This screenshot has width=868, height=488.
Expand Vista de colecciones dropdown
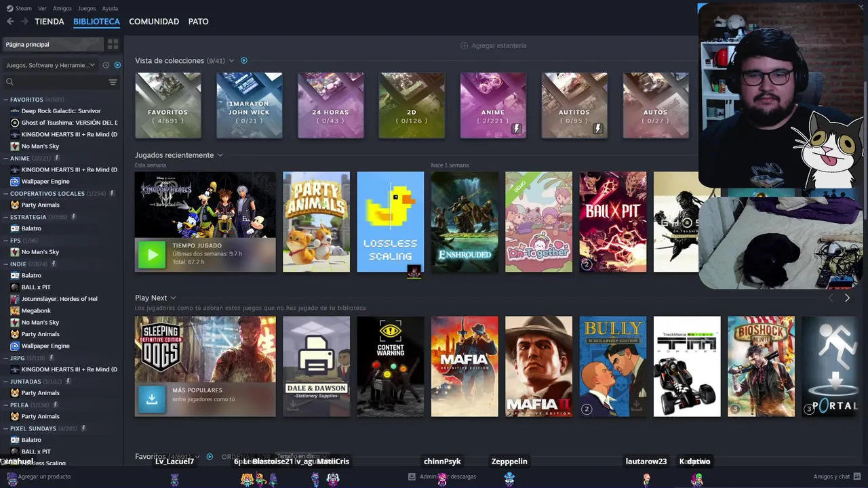click(231, 61)
